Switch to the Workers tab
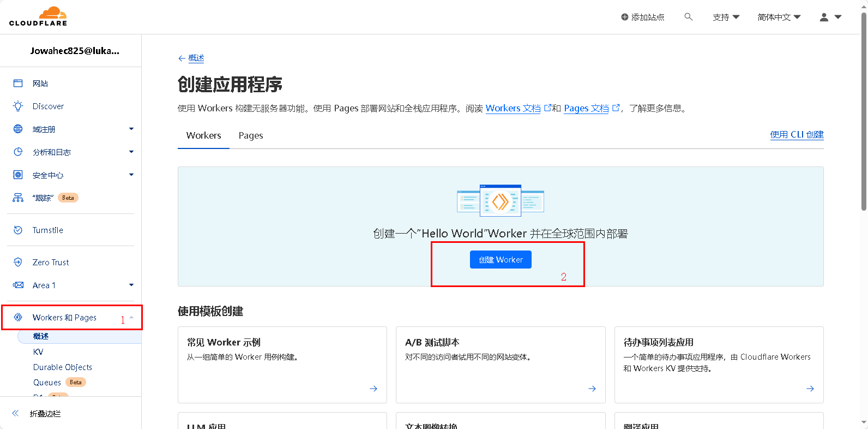 pyautogui.click(x=203, y=135)
